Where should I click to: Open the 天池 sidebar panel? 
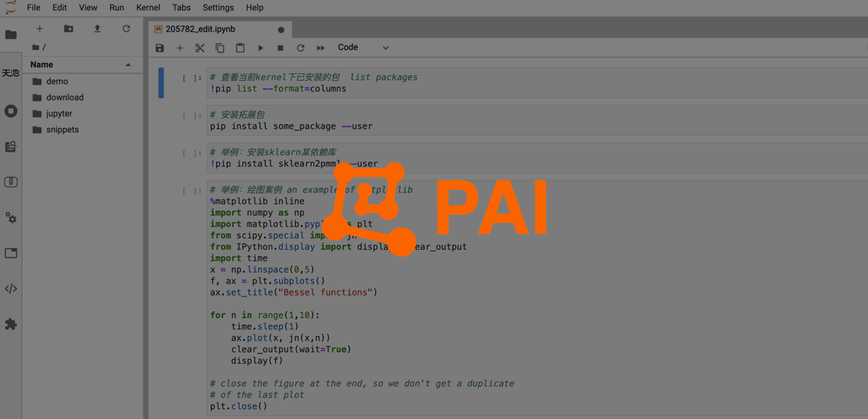(x=10, y=73)
